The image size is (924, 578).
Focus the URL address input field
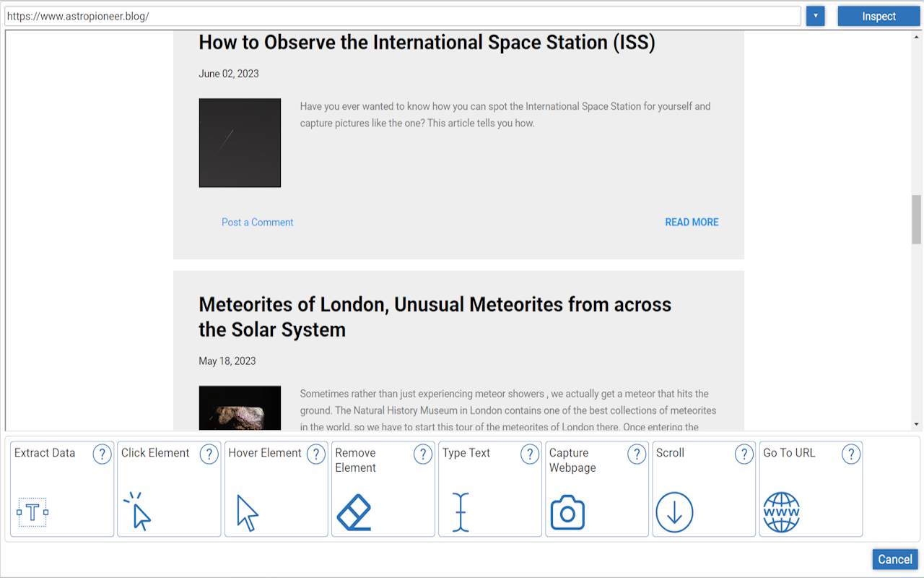(403, 16)
